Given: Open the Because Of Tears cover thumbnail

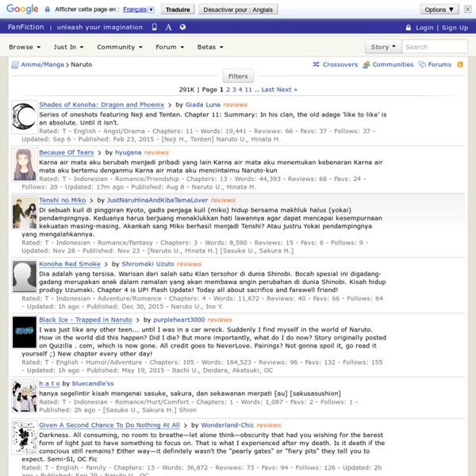Looking at the screenshot, I should tap(25, 165).
